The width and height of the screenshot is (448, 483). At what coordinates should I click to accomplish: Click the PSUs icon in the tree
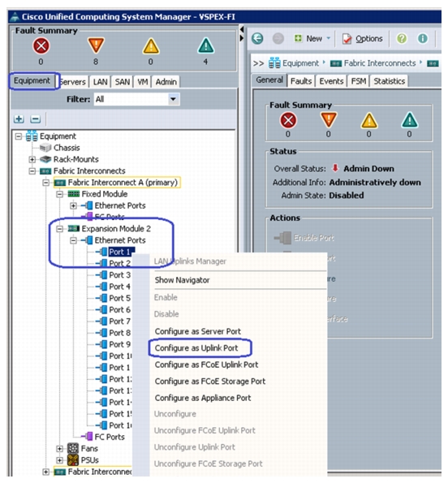coord(73,460)
